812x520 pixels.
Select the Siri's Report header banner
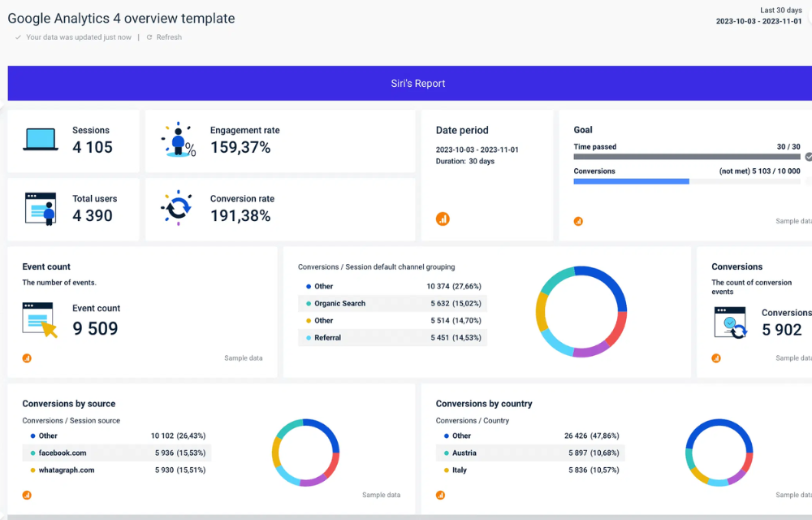417,84
